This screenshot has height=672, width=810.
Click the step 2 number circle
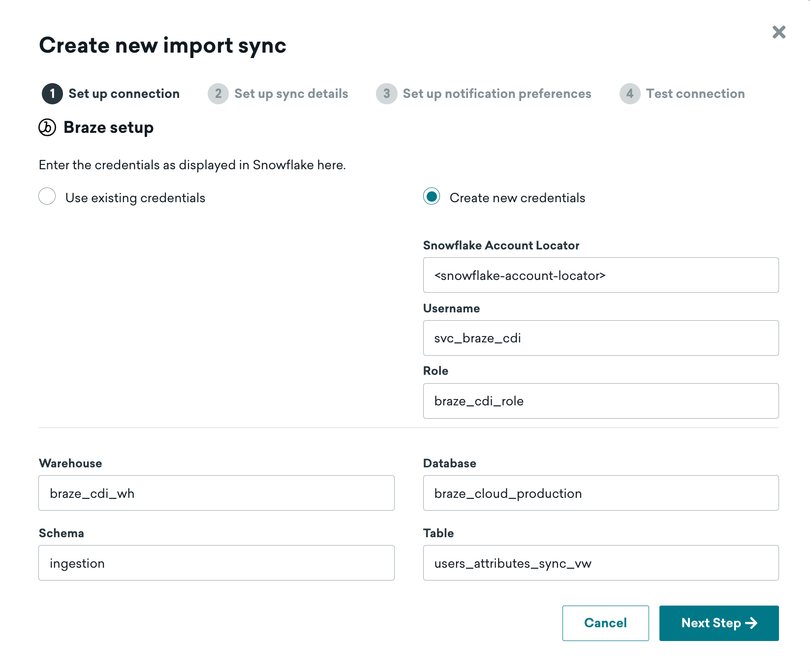click(x=218, y=94)
